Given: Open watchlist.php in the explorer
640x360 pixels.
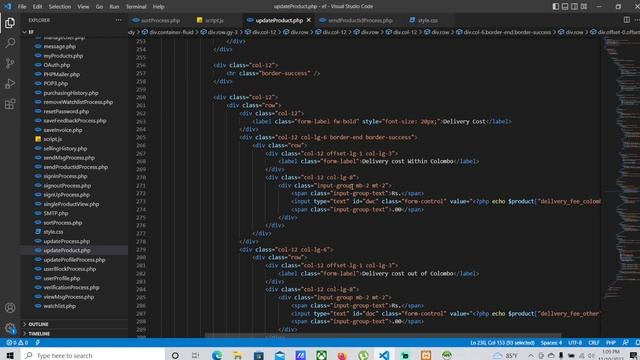Looking at the screenshot, I should pos(60,306).
